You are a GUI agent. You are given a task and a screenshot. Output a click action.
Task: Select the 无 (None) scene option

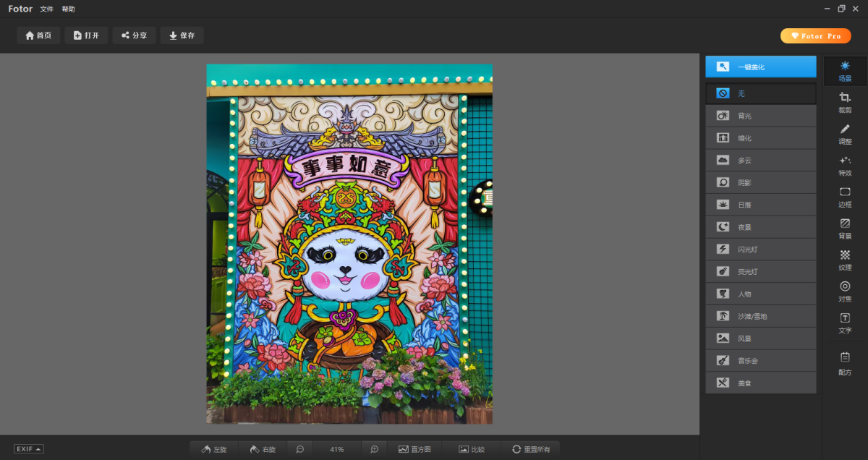click(761, 93)
